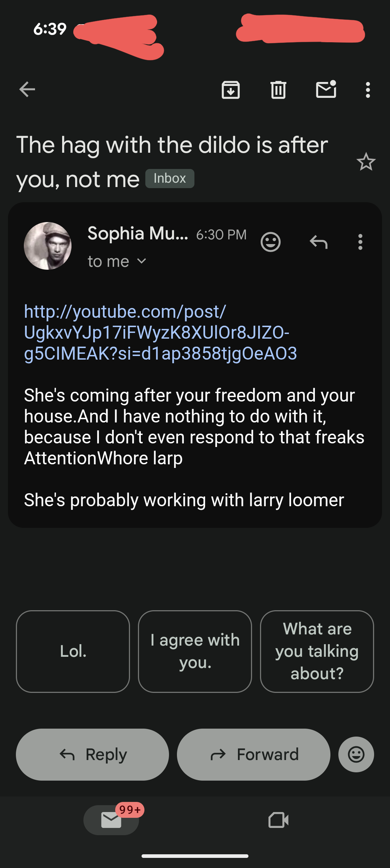Choose 'I agree with you.' suggestion
Viewport: 390px width, 868px height.
coord(195,651)
